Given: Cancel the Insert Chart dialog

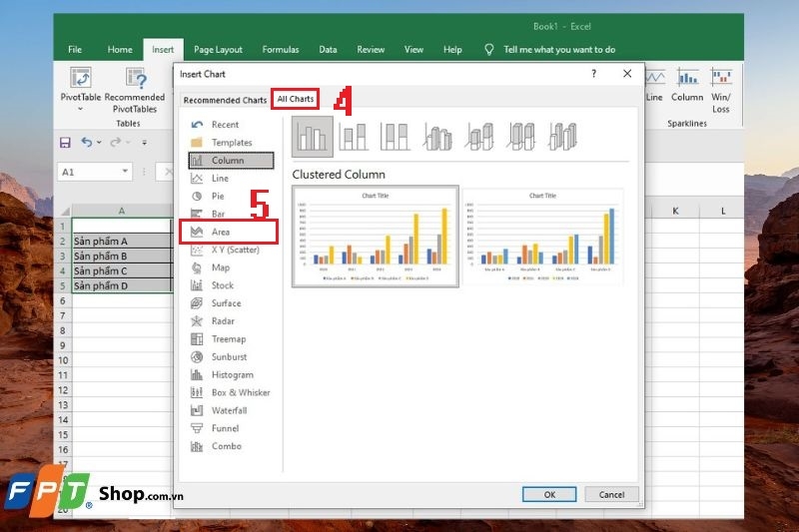Looking at the screenshot, I should 611,494.
